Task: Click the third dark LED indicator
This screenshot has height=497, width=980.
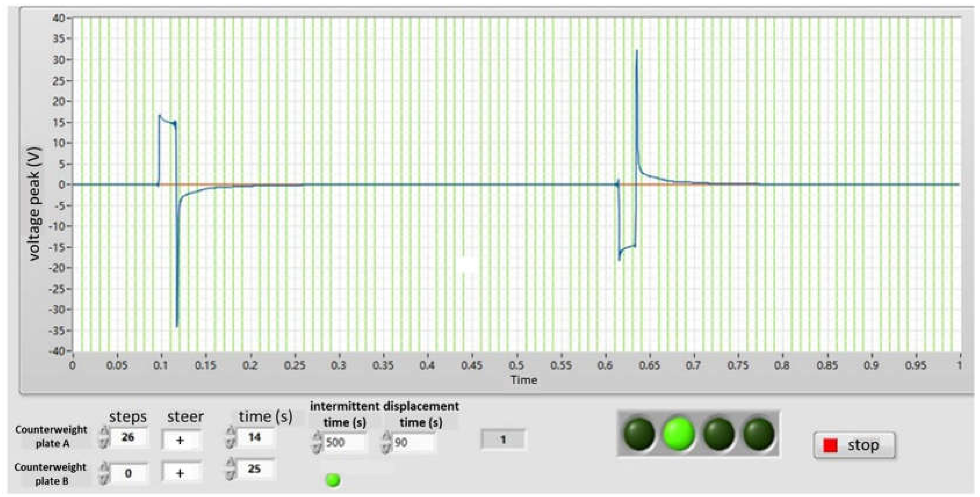Action: pos(719,434)
